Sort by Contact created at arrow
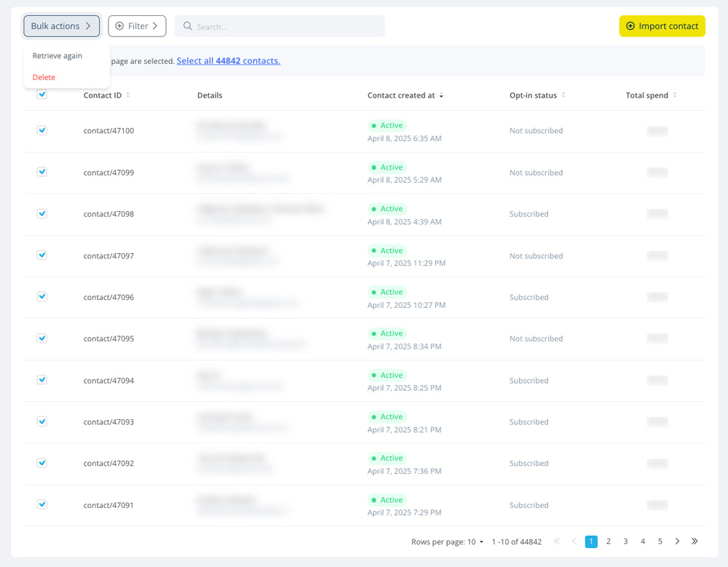This screenshot has height=567, width=728. pos(441,95)
